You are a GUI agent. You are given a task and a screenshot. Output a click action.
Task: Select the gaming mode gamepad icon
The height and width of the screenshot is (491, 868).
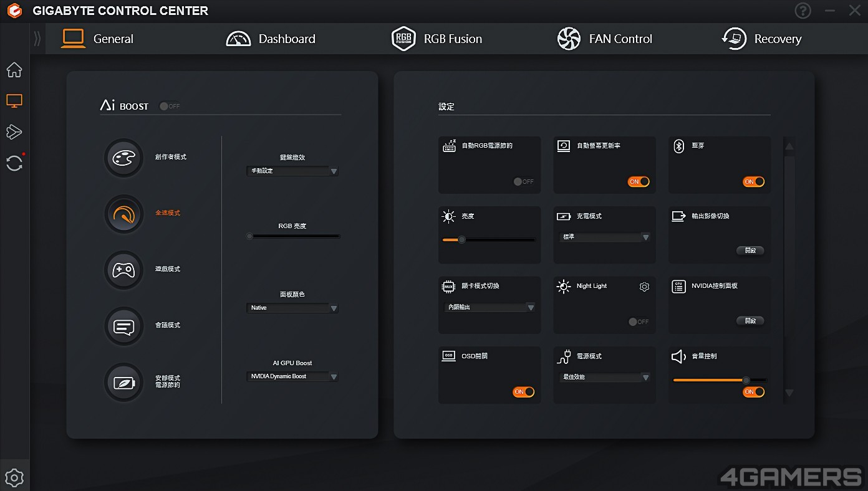[123, 270]
